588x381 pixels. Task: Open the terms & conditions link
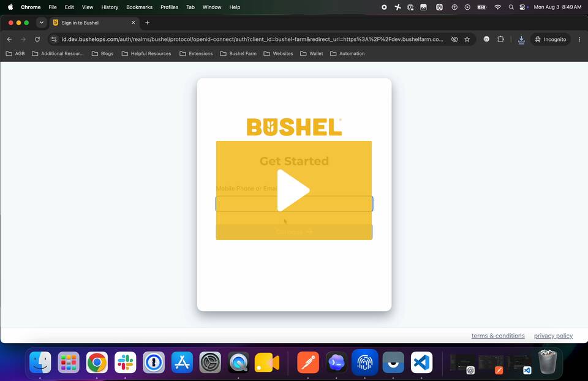tap(498, 336)
